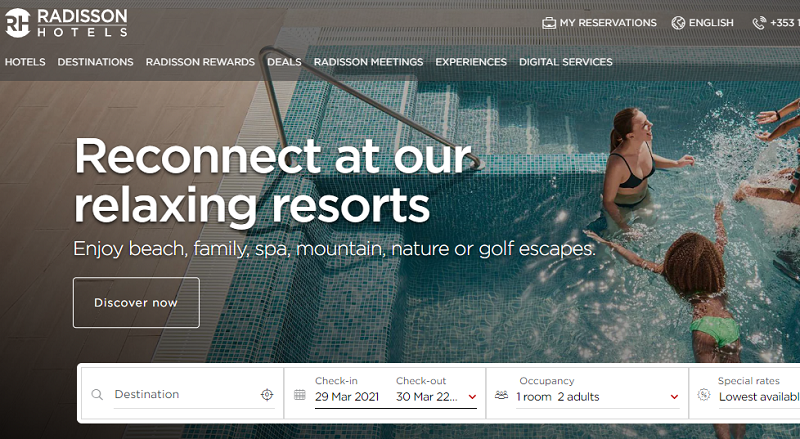Click the phone call icon
This screenshot has width=800, height=439.
pyautogui.click(x=759, y=23)
